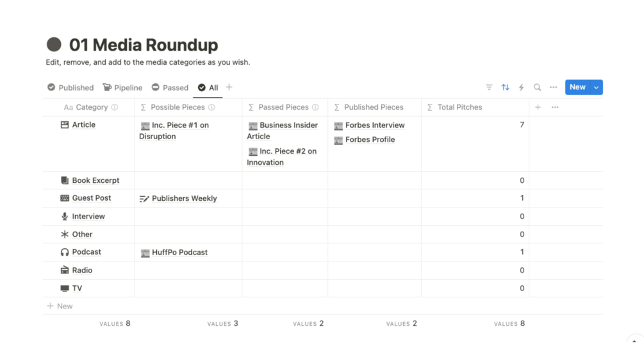Add a new database view

[229, 87]
